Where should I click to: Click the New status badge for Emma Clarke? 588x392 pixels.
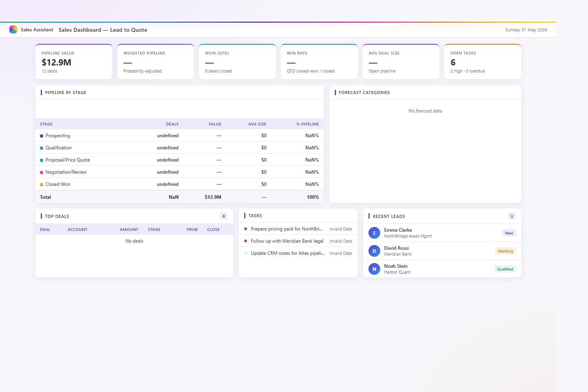coord(509,233)
